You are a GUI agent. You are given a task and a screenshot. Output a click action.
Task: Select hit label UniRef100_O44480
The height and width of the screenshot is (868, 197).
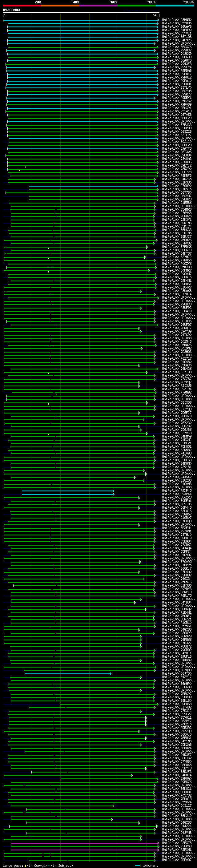(x=177, y=660)
